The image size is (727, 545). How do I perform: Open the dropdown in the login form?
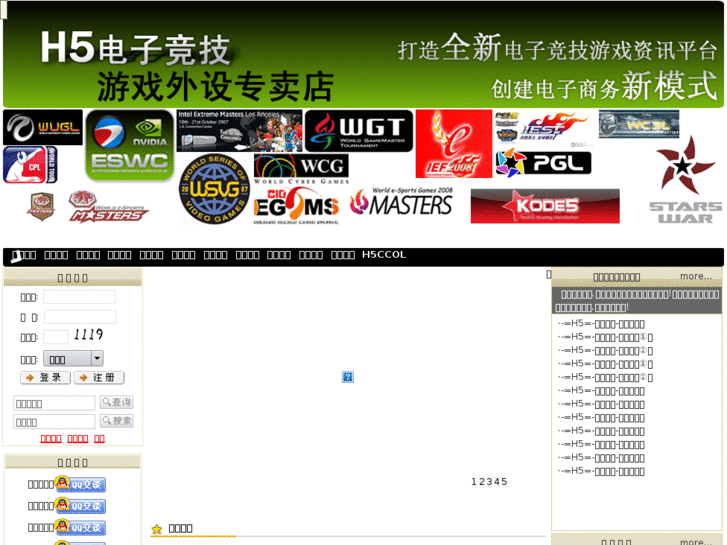73,359
